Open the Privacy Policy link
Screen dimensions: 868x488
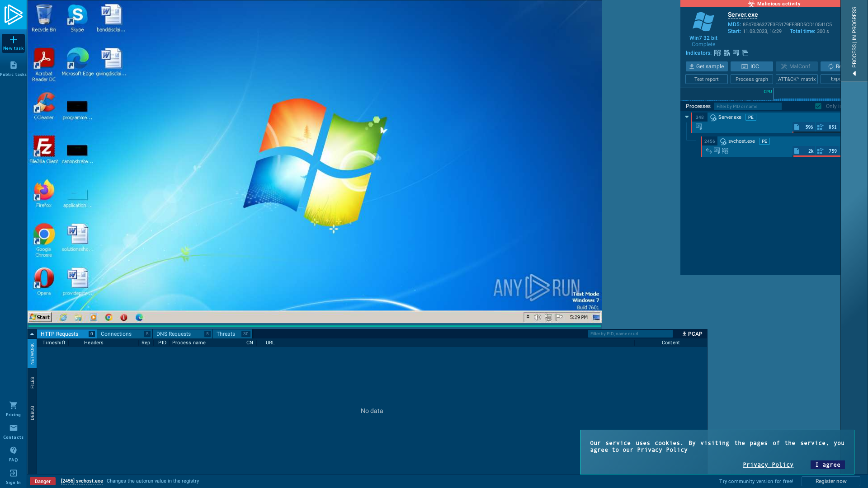[x=768, y=465]
